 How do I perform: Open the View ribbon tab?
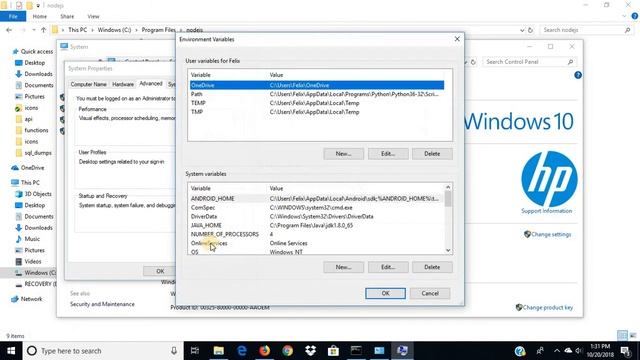(93, 16)
